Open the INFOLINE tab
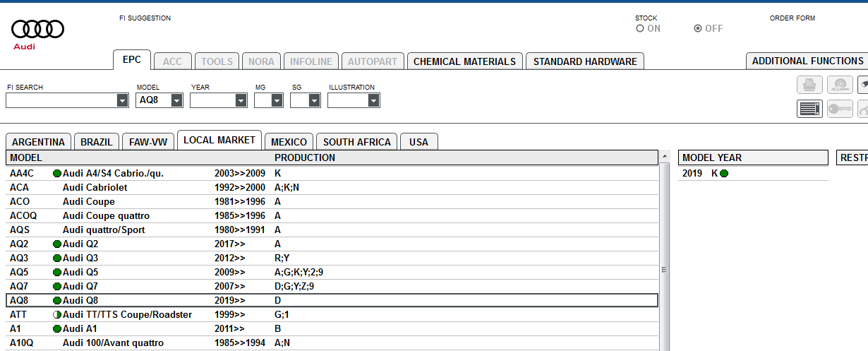Viewport: 868px width, 351px height. point(311,61)
